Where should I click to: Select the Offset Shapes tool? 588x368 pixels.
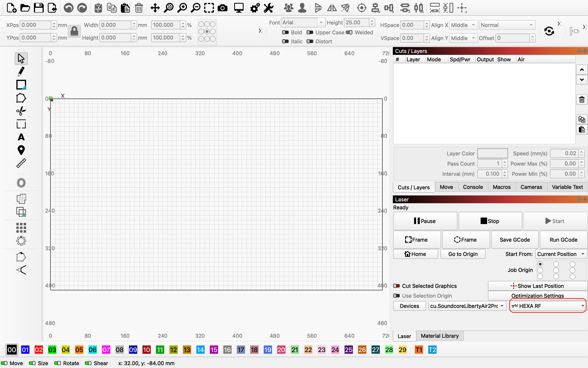21,183
